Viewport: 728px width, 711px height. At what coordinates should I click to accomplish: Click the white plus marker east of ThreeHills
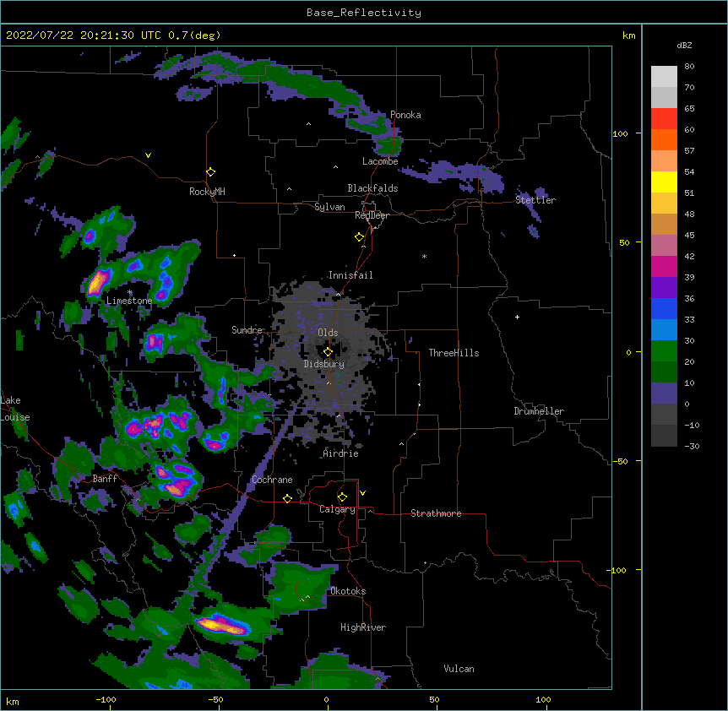click(517, 317)
